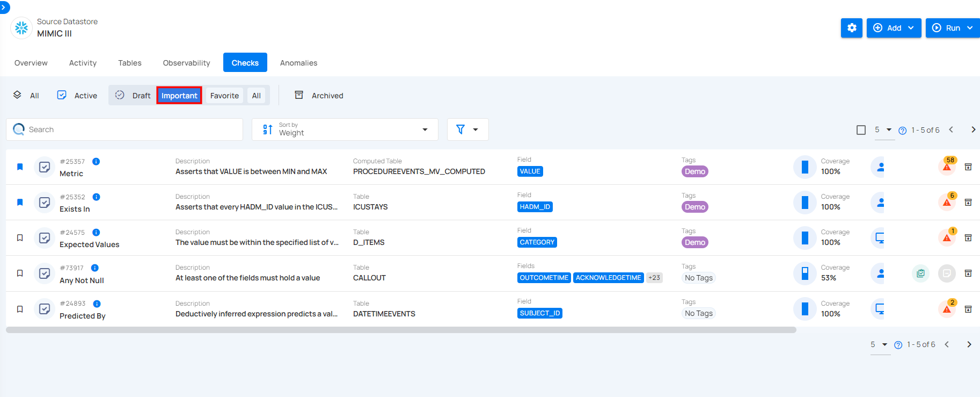Bookmark the Any Not Null check
Screen dimensions: 980x397
click(20, 273)
